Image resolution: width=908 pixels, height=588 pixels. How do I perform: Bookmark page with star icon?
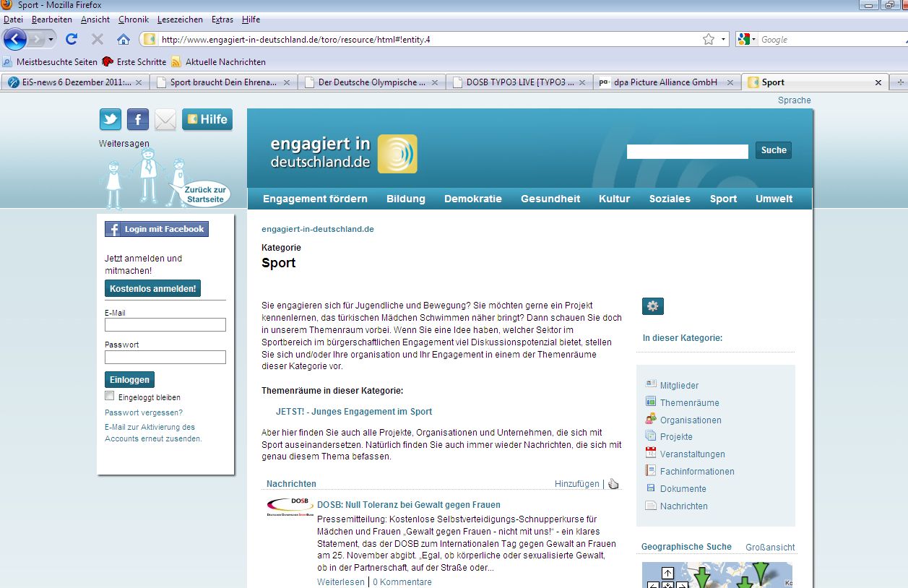709,40
